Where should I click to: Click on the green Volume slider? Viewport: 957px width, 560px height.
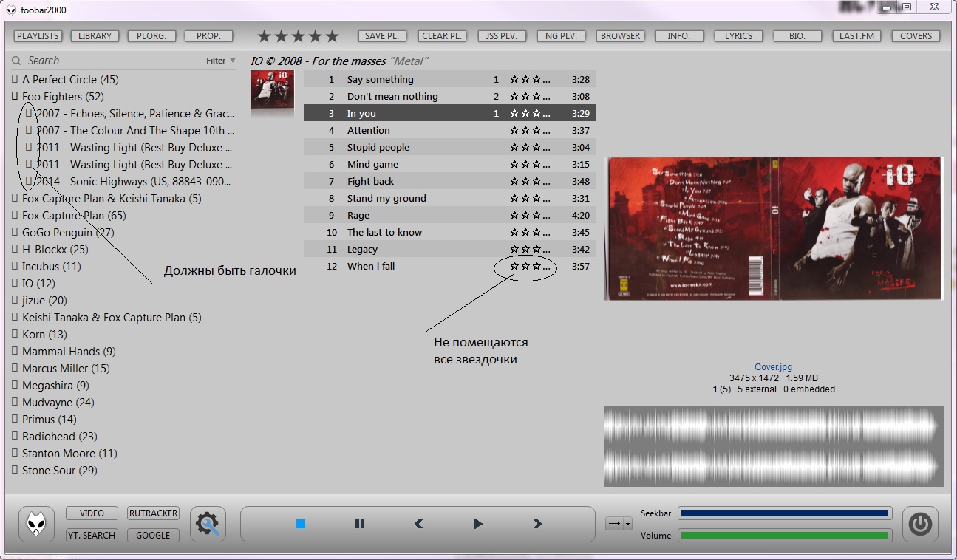coord(785,536)
